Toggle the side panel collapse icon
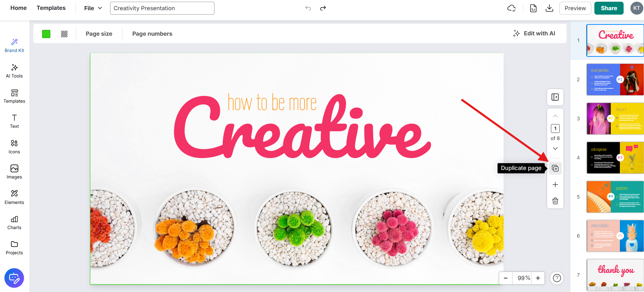 (x=555, y=97)
